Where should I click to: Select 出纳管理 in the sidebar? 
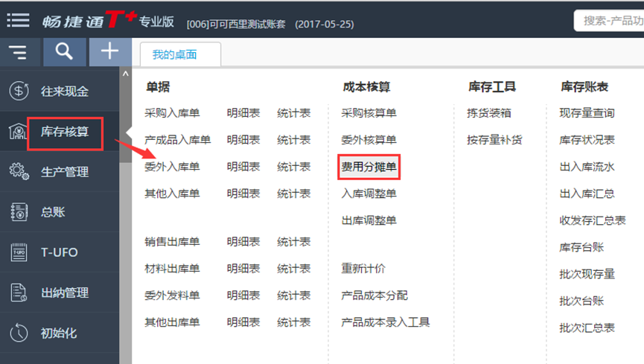pos(65,293)
